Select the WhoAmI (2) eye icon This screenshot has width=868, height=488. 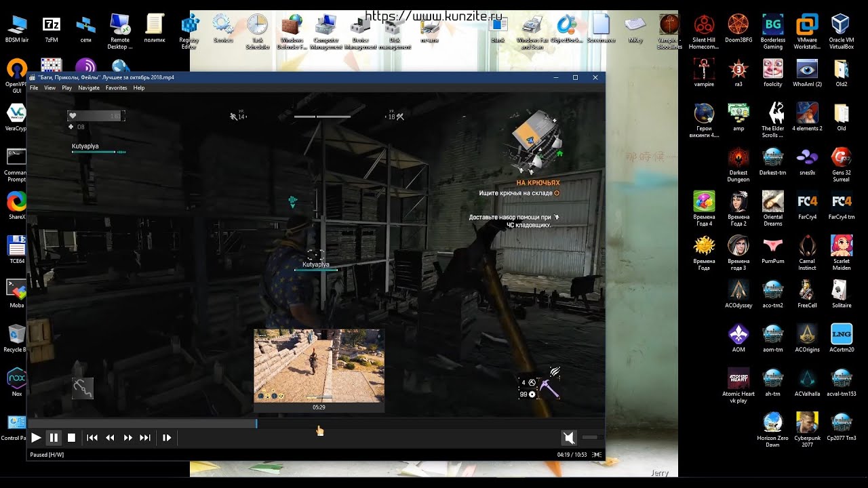pos(807,73)
